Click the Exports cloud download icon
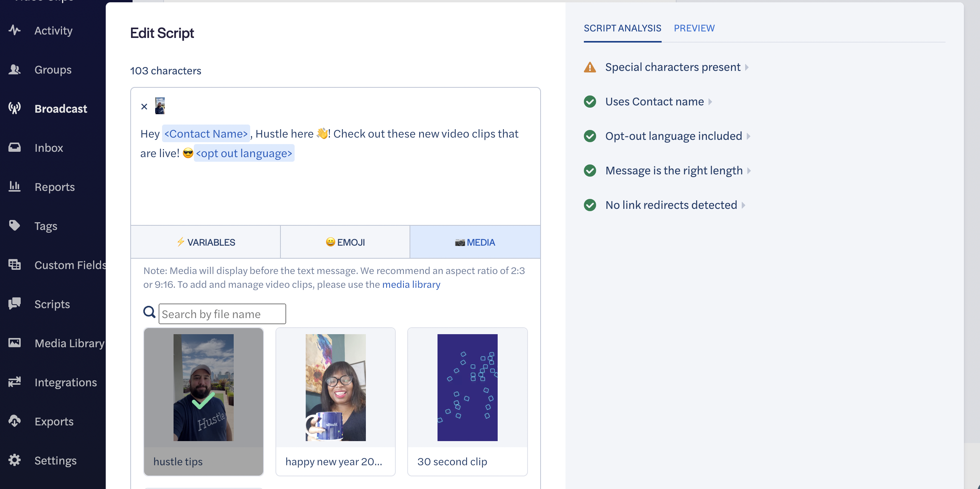Screen dimensions: 980x489 [x=15, y=421]
